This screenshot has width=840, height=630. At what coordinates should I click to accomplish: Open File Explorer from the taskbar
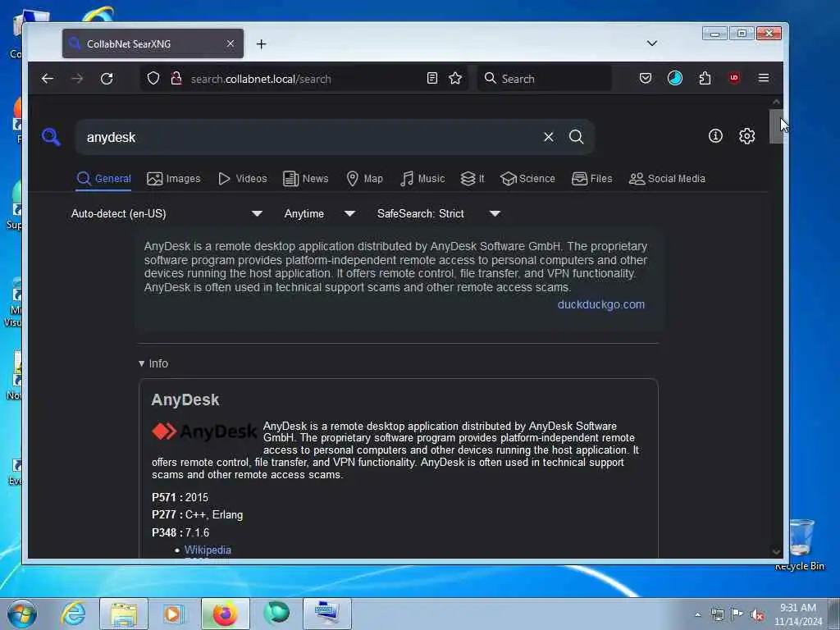click(x=124, y=614)
